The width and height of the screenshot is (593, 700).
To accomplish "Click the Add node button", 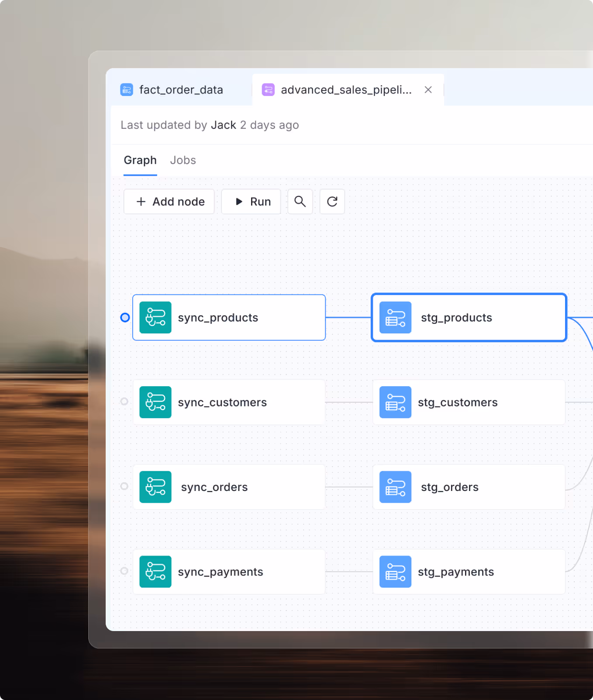I will click(x=169, y=202).
